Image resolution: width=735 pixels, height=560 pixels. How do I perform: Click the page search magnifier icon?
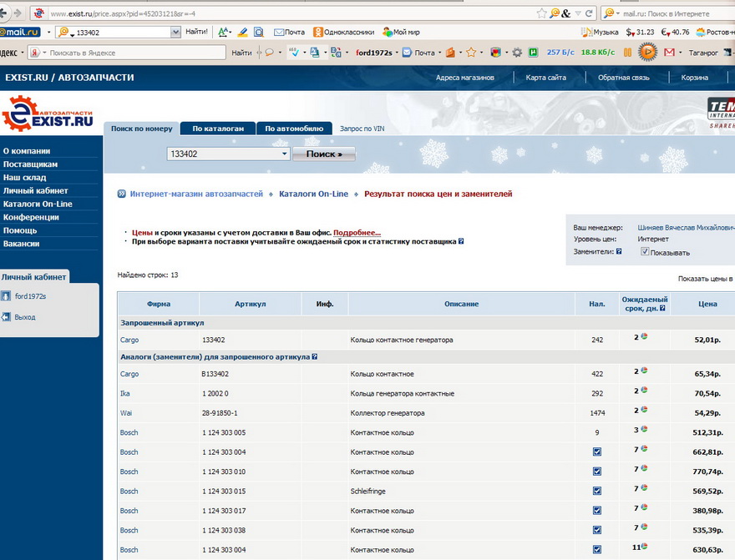tap(258, 32)
